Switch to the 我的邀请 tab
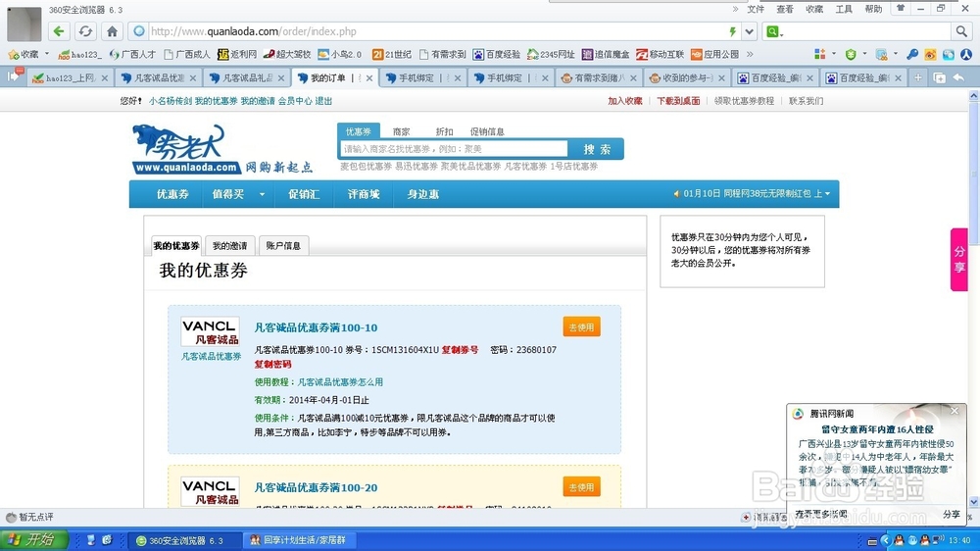 pyautogui.click(x=229, y=246)
